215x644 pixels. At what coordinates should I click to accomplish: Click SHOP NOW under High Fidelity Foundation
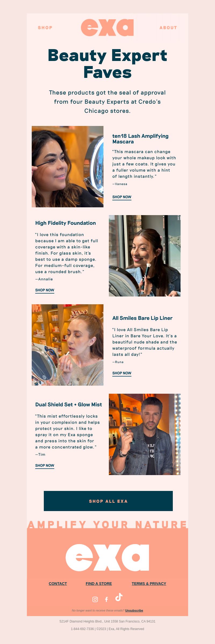pyautogui.click(x=45, y=290)
